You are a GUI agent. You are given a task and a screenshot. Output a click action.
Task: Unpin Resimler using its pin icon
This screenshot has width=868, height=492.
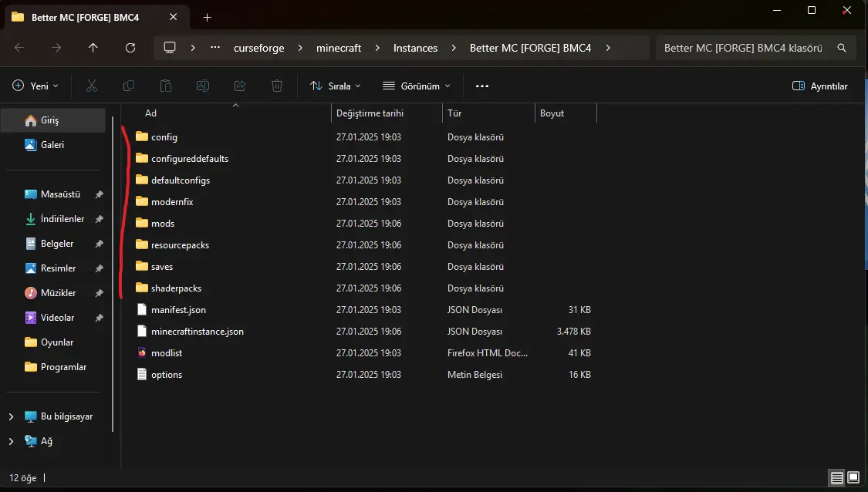(x=99, y=268)
